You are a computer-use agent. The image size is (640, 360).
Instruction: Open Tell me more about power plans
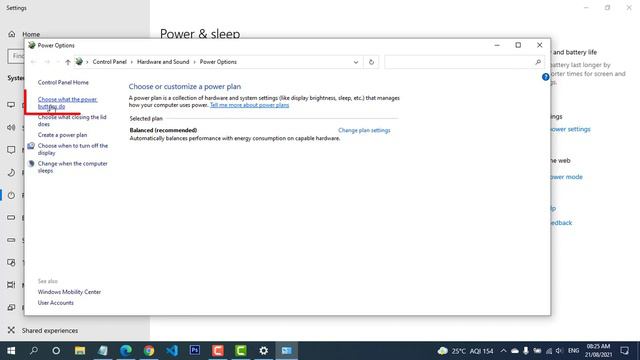[249, 105]
